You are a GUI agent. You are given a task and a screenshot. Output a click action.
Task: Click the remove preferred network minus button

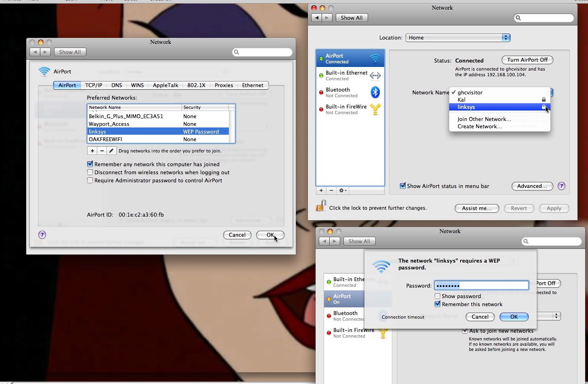[102, 151]
